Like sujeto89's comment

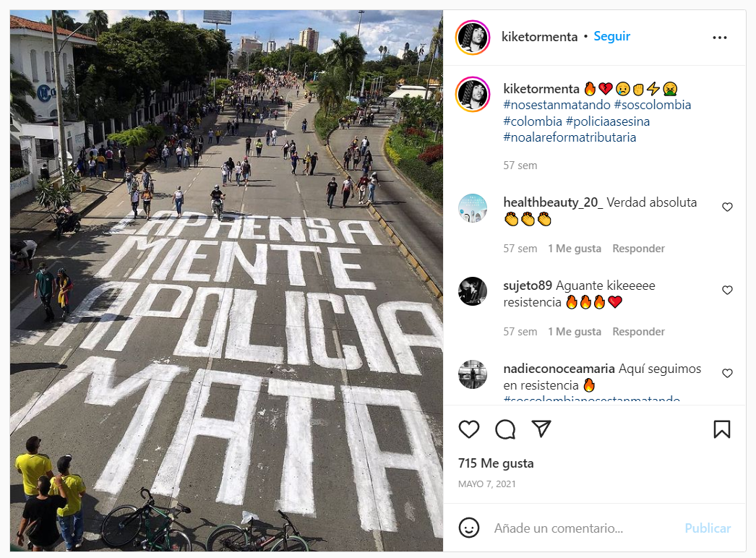click(x=727, y=290)
